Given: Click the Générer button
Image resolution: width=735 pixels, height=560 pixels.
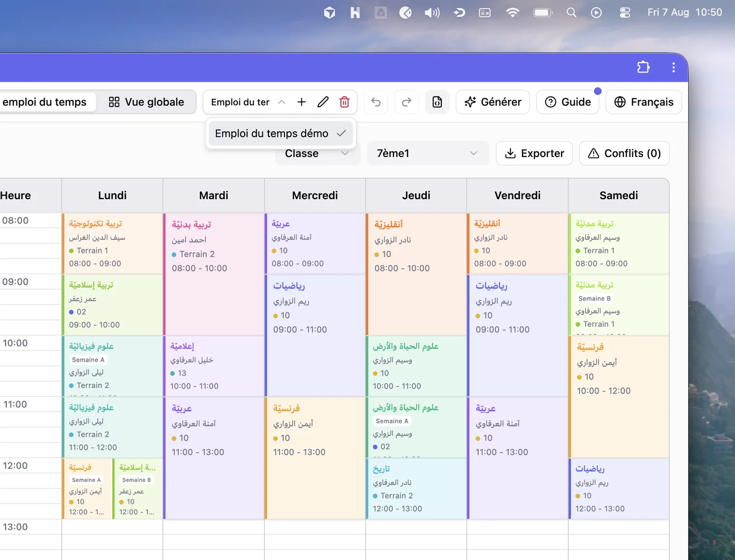Looking at the screenshot, I should pos(493,102).
